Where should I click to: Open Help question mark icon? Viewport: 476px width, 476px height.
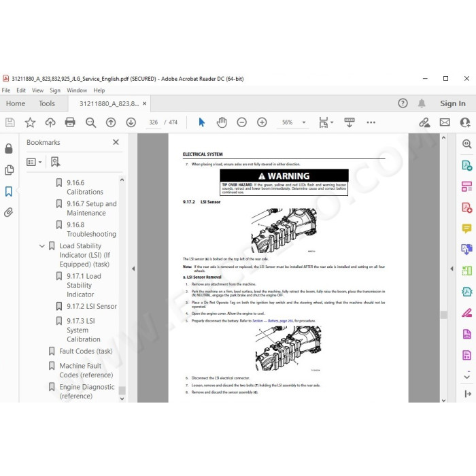403,103
